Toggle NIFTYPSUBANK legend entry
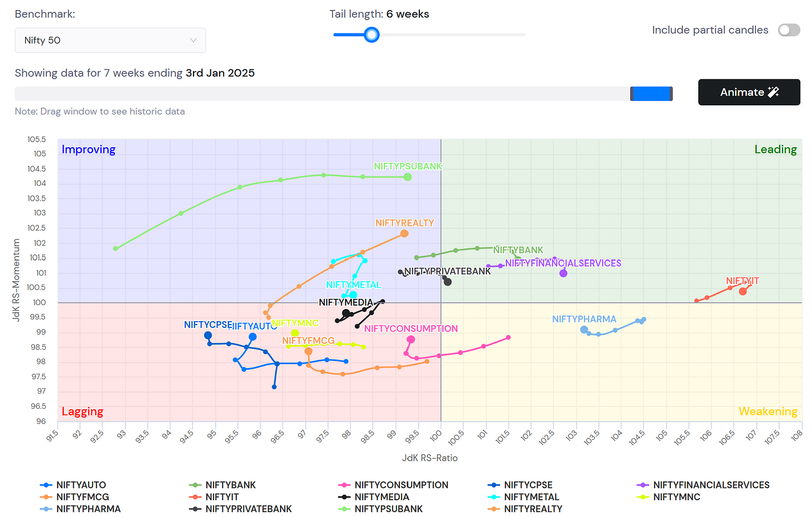This screenshot has height=517, width=812. point(380,509)
